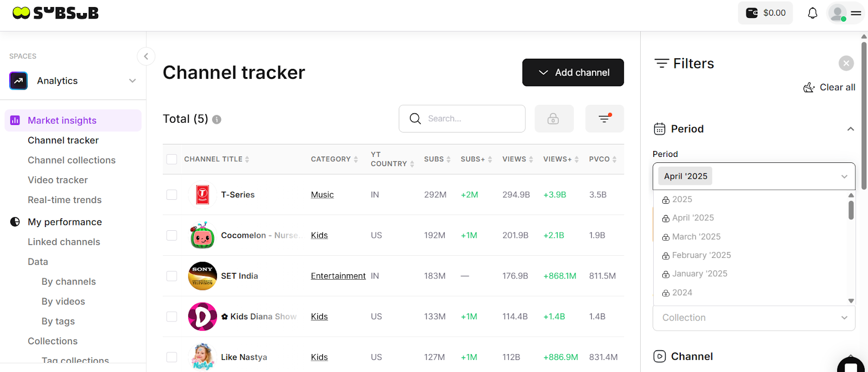Sort by PVCO column
Screen dimensions: 868x372
click(x=603, y=159)
